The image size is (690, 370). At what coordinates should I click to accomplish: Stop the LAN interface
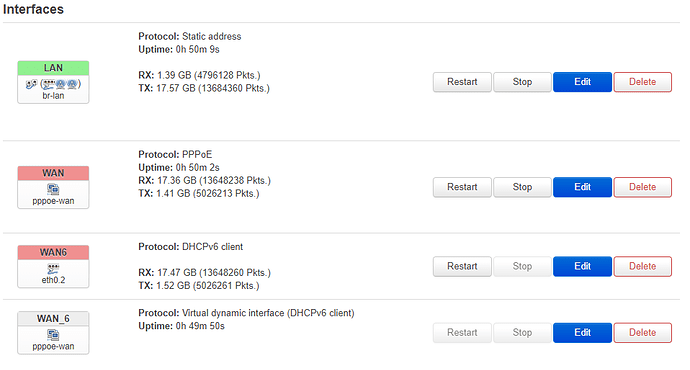[522, 82]
